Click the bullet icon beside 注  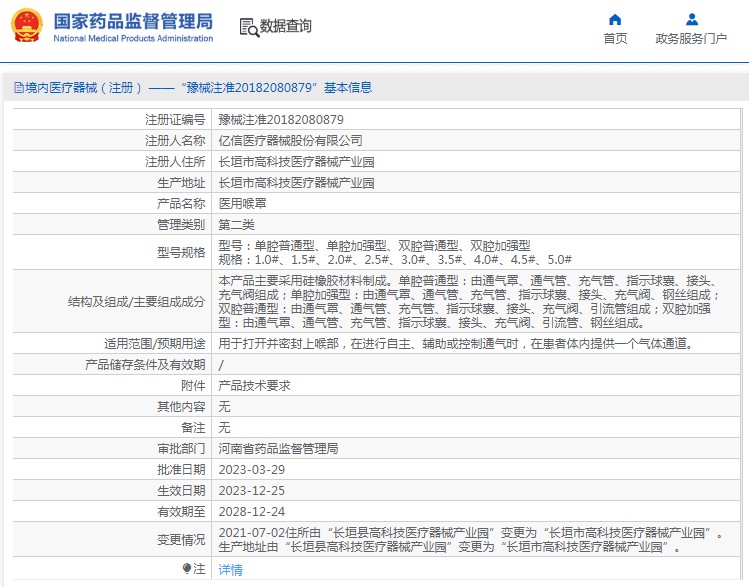pos(187,568)
